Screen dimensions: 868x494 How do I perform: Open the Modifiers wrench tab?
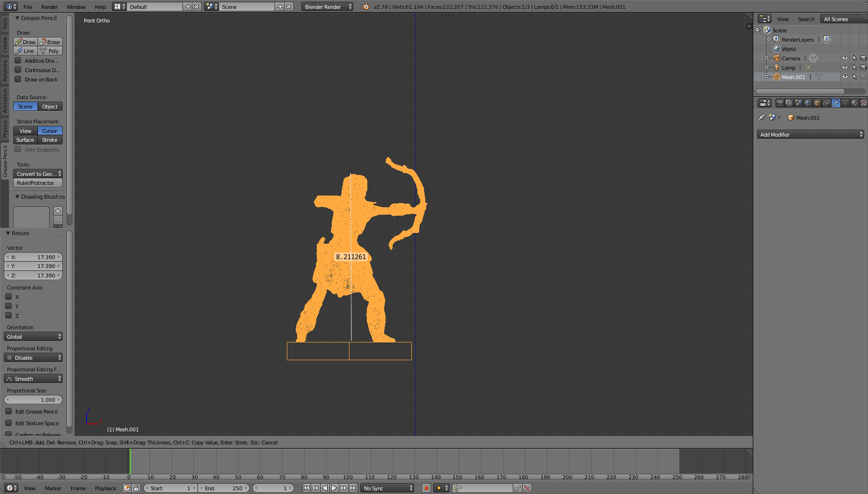(x=836, y=103)
